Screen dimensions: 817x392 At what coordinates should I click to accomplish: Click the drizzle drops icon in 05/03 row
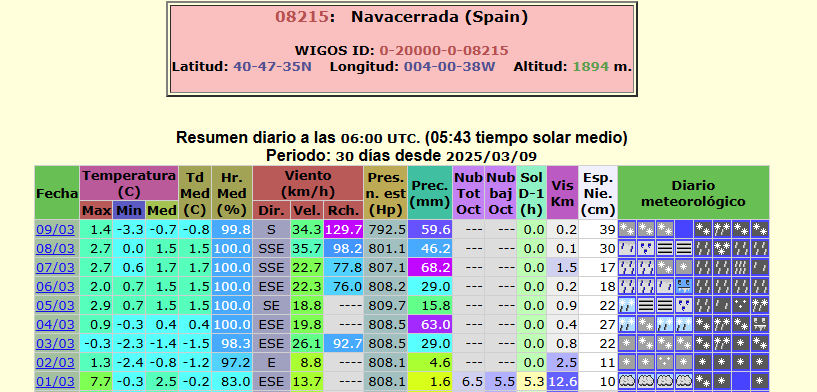tap(684, 305)
